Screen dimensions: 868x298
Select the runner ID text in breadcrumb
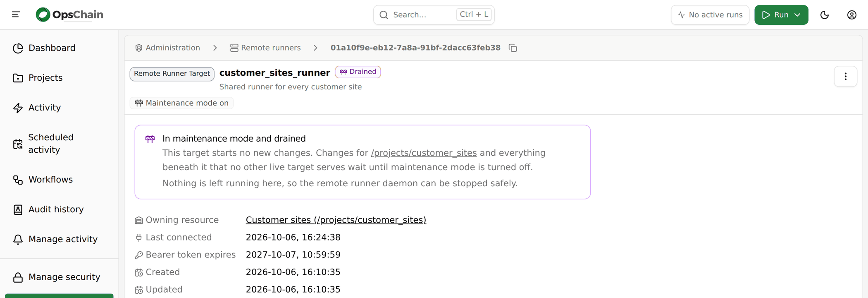click(415, 48)
